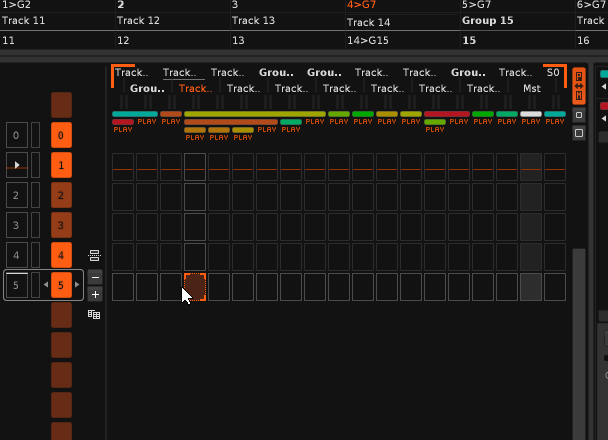Viewport: 608px width, 440px height.
Task: Select the S0 send track header
Action: [x=553, y=73]
